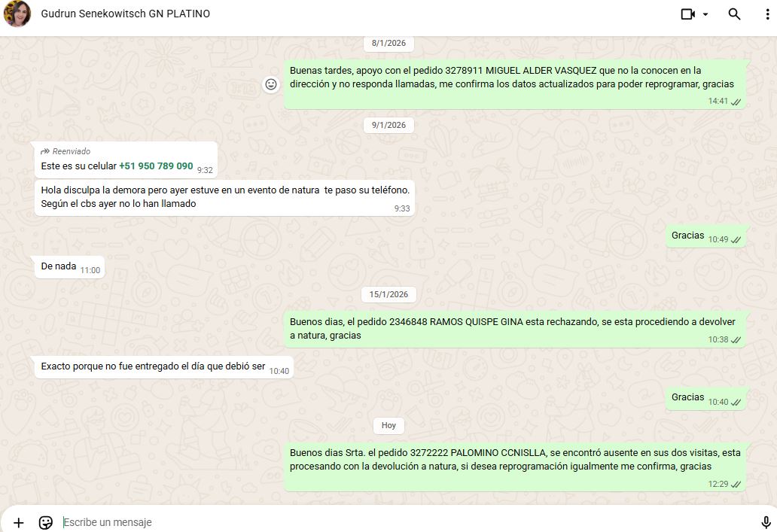The width and height of the screenshot is (777, 532).
Task: Click the read checkmarks on the 10:38 message
Action: tap(736, 340)
